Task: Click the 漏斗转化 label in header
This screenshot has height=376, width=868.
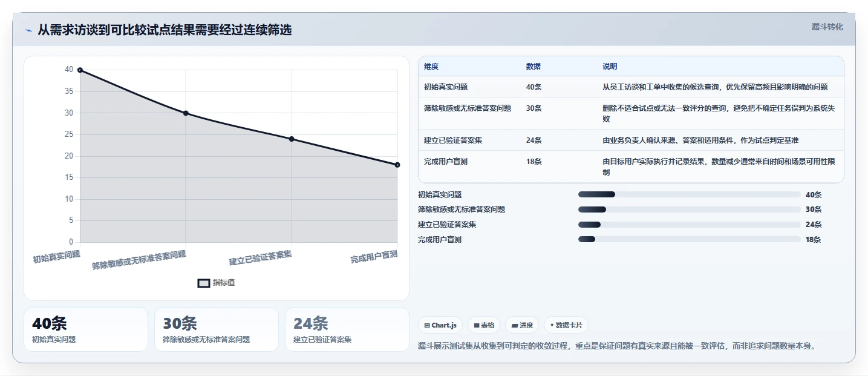Action: click(827, 27)
